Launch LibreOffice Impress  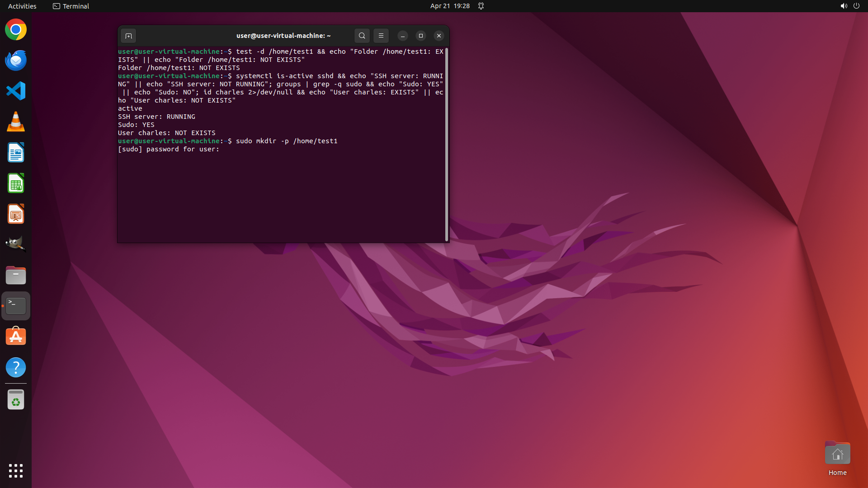point(16,214)
